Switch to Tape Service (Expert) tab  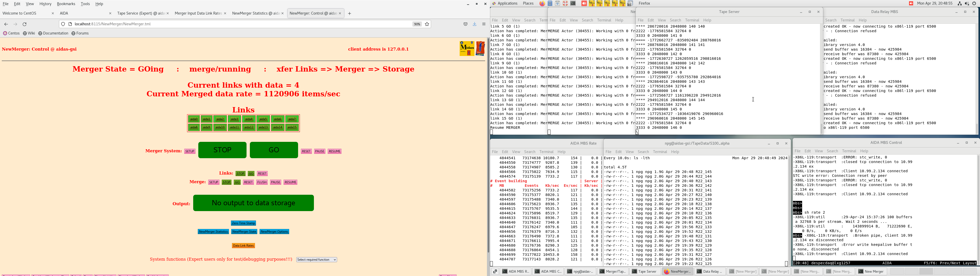click(x=143, y=13)
